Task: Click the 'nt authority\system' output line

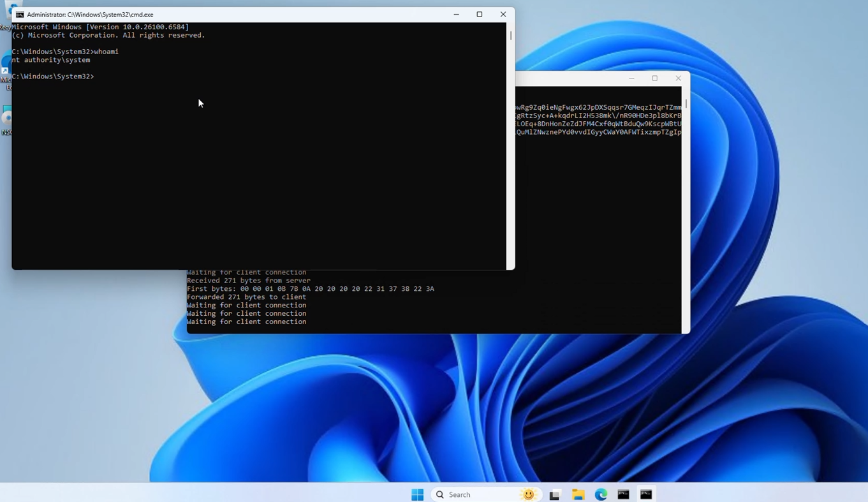Action: coord(51,60)
